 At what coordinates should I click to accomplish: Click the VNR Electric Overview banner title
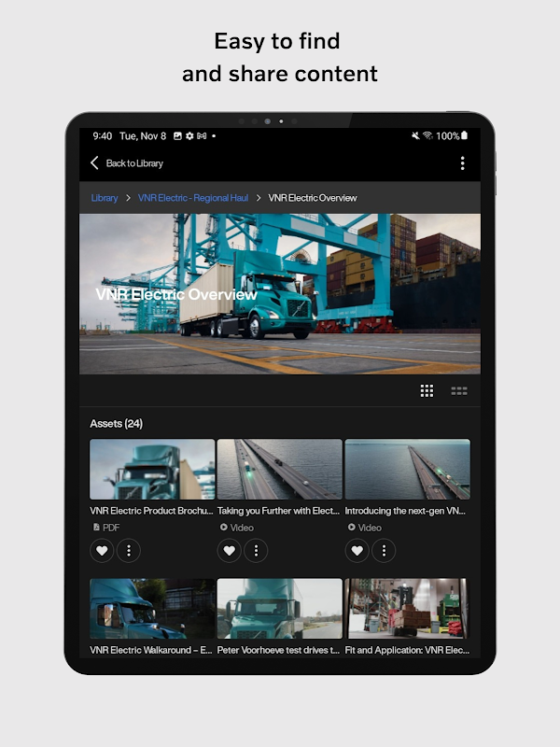tap(176, 294)
